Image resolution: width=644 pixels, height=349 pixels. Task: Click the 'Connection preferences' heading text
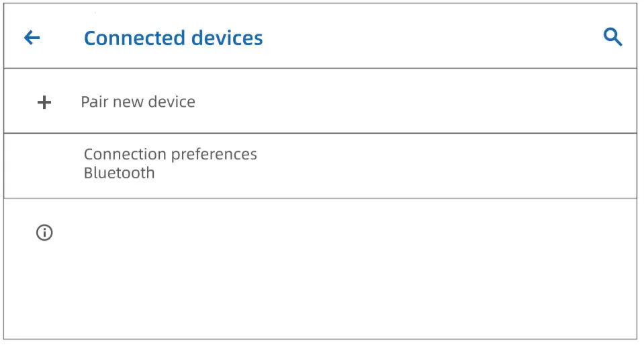click(170, 155)
